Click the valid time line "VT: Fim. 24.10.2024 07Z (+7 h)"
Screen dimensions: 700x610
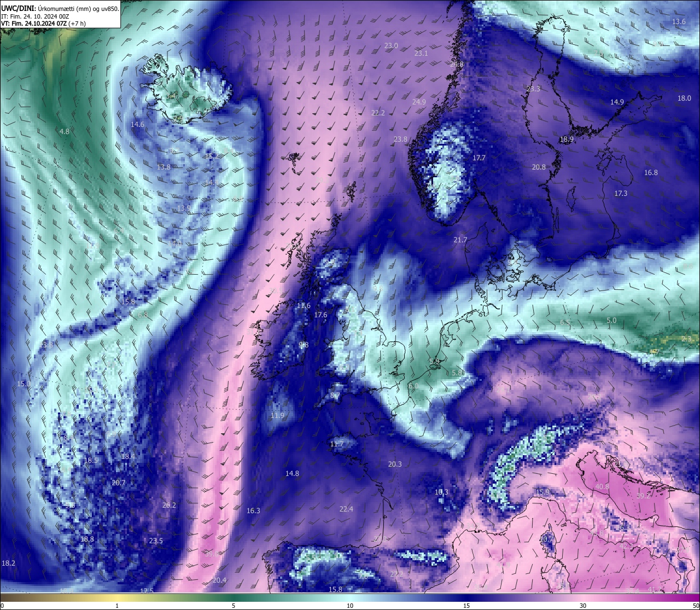(x=44, y=24)
